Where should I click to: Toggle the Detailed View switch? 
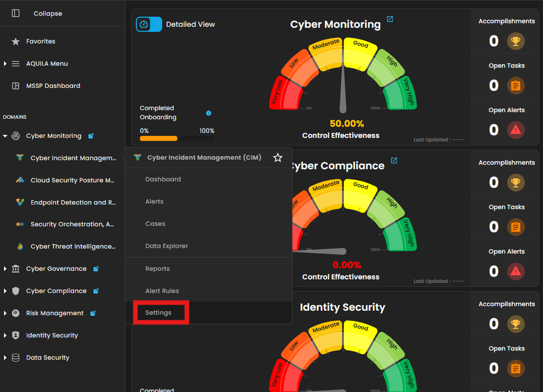149,24
